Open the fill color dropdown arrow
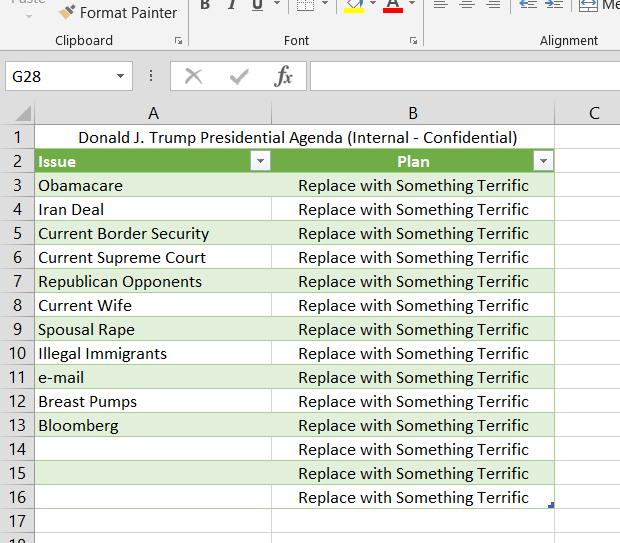The height and width of the screenshot is (543, 620). pyautogui.click(x=373, y=4)
